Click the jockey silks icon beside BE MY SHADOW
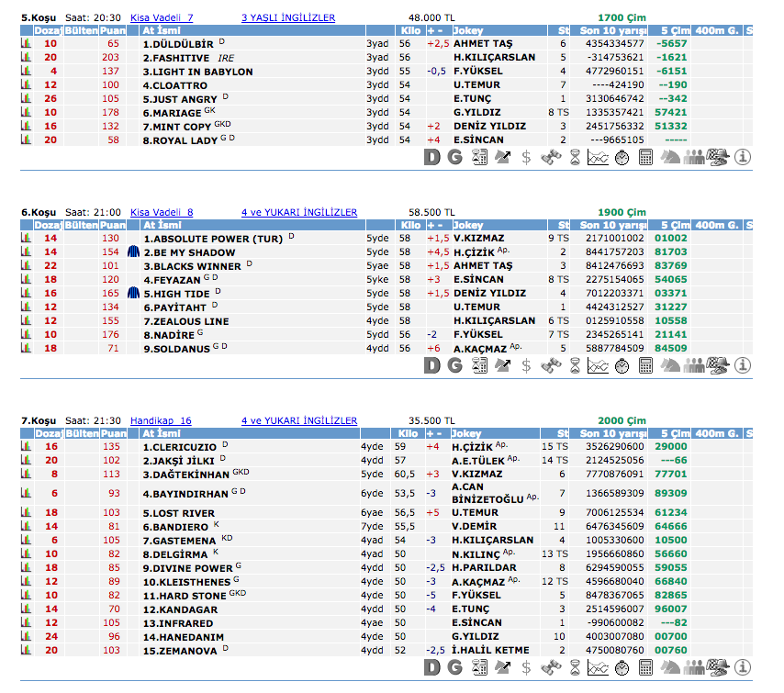 (133, 251)
